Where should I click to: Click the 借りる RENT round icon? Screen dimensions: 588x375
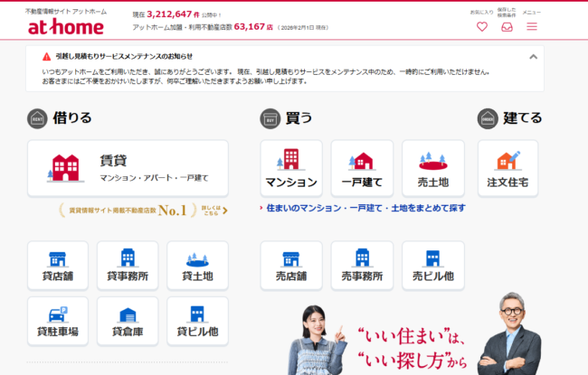[37, 118]
